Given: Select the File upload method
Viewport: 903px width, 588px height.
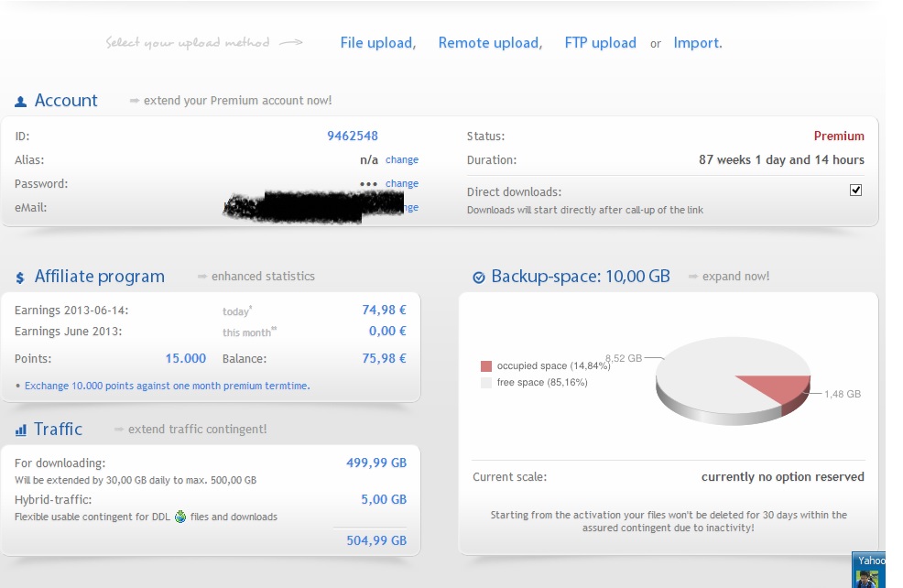Looking at the screenshot, I should click(x=377, y=43).
